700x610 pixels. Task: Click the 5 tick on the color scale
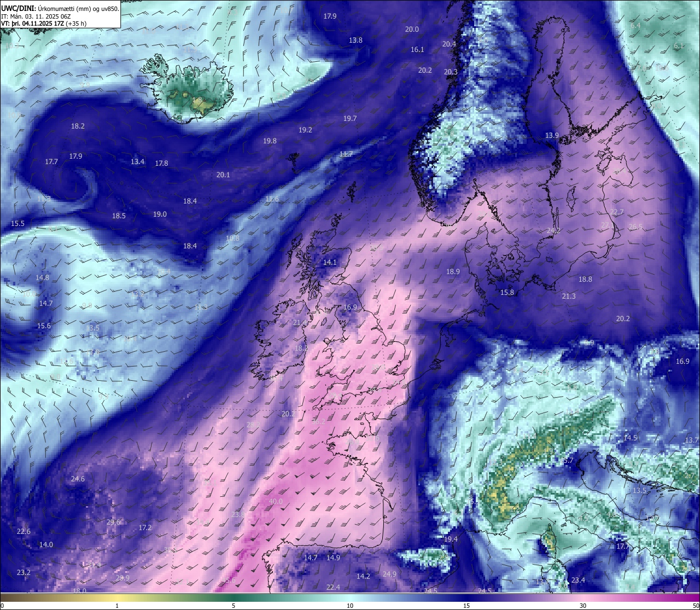(x=234, y=606)
